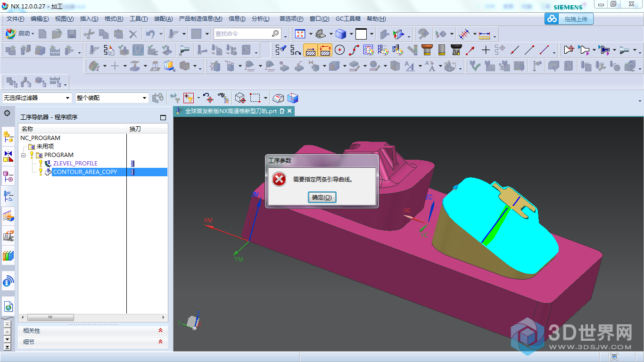Click the purple line icon
644x362 pixels.
pos(544,49)
